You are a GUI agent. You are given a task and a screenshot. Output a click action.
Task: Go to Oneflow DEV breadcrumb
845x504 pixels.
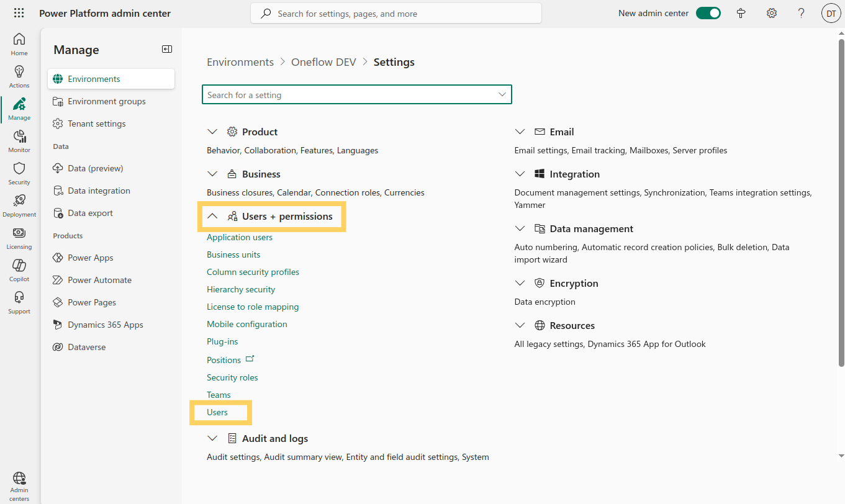pos(323,62)
